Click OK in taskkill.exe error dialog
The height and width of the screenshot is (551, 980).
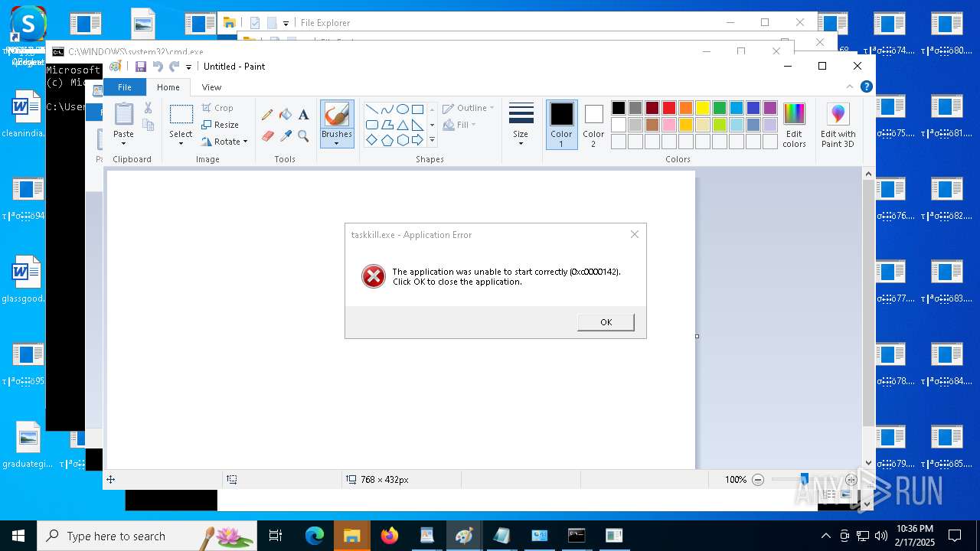coord(606,322)
